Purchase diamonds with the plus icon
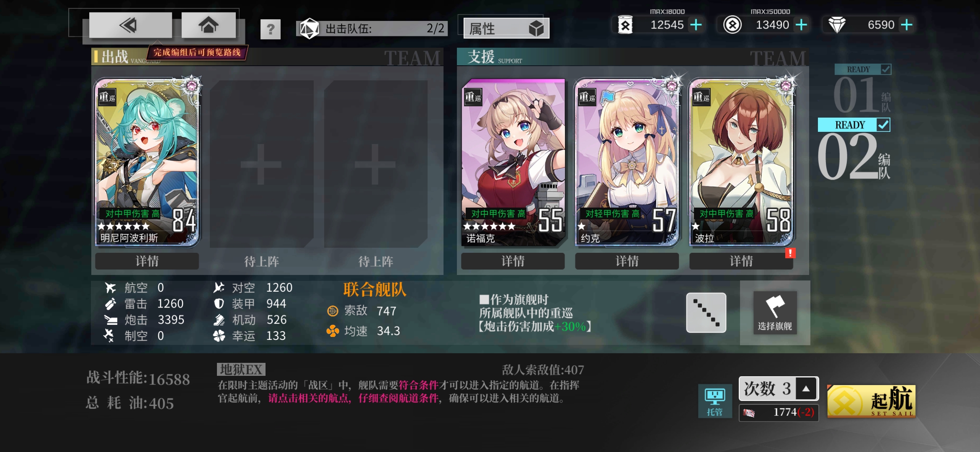 click(x=907, y=25)
